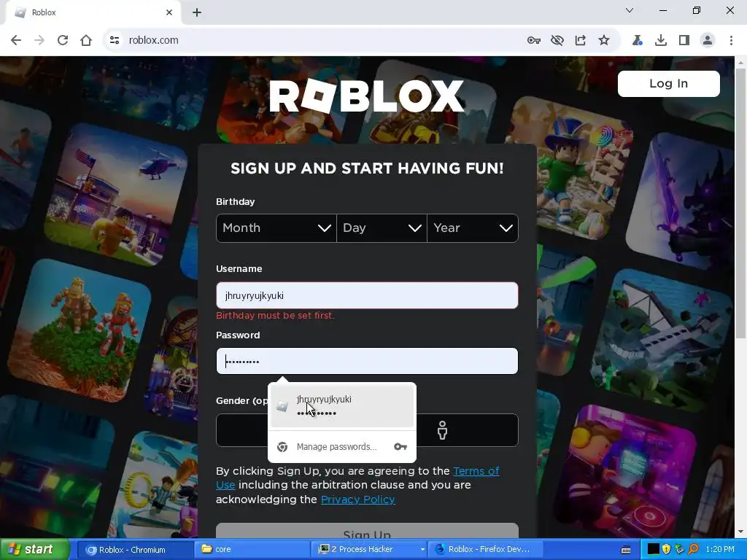
Task: Open a new browser tab
Action: [197, 12]
